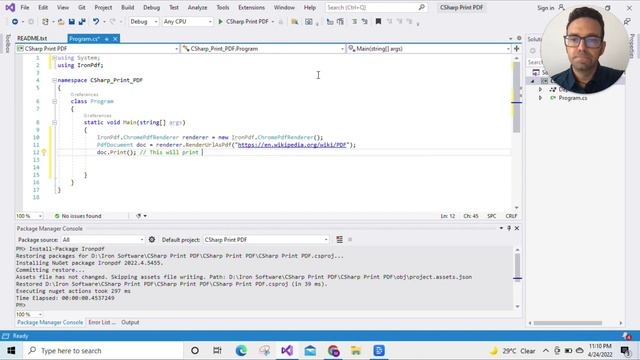Open the Extensions menu
Image resolution: width=640 pixels, height=360 pixels.
[x=251, y=7]
